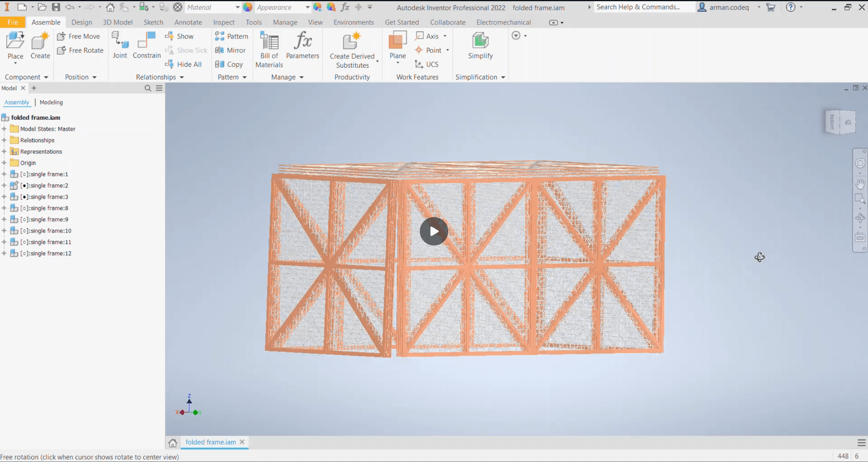Click the Joint relationship tool
Screen dimensions: 868x462
tap(120, 45)
